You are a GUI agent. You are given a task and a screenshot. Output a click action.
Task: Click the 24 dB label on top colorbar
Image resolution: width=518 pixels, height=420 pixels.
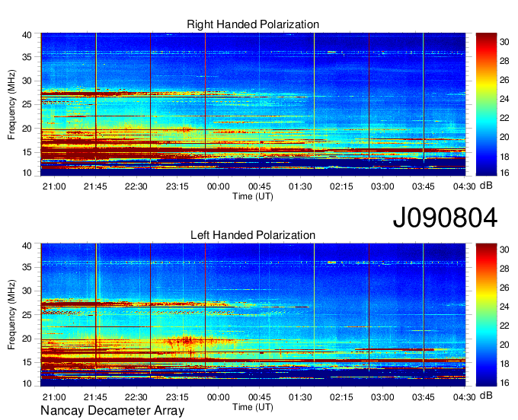point(504,99)
